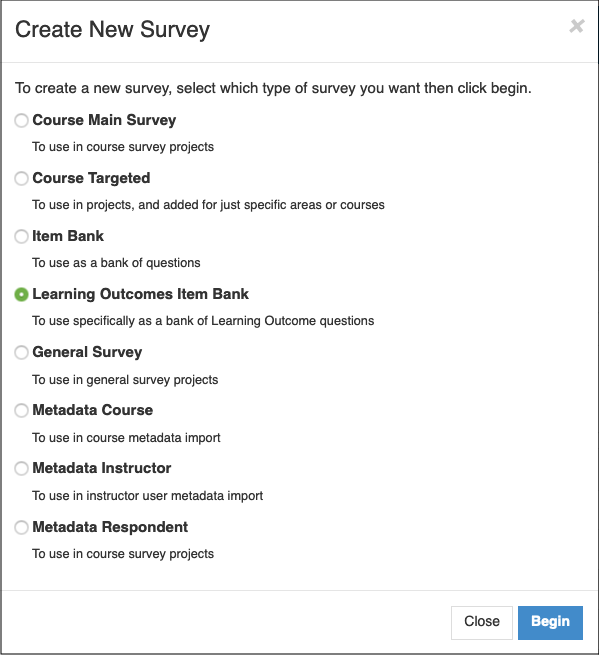599x655 pixels.
Task: Click the "General Survey" bold label text
Action: pyautogui.click(x=87, y=352)
